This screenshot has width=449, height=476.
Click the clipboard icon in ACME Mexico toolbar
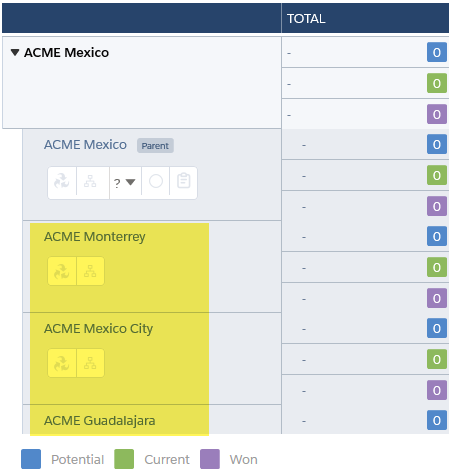184,181
